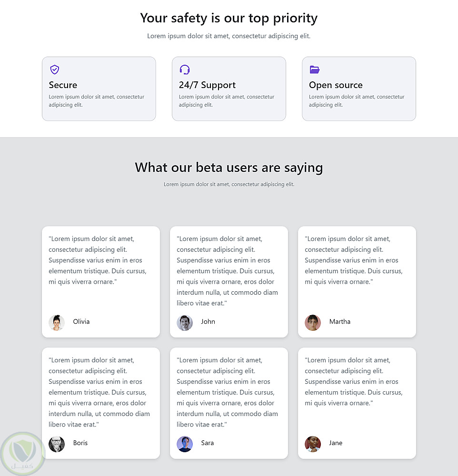The width and height of the screenshot is (458, 476).
Task: Click the headset icon for 24/7 Support
Action: 185,69
